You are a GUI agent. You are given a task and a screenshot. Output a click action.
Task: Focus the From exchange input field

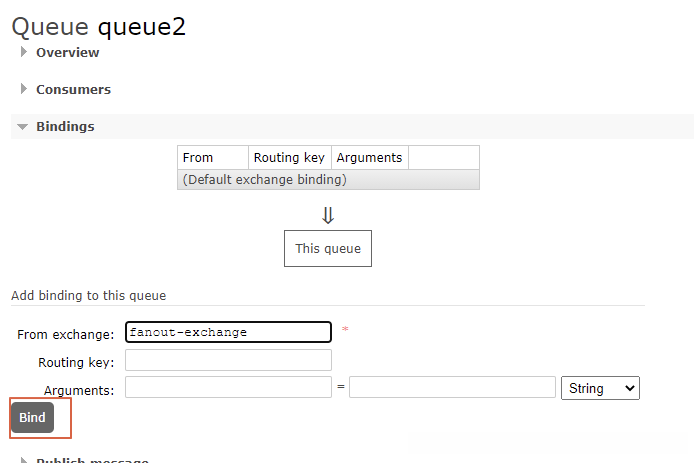pos(228,332)
